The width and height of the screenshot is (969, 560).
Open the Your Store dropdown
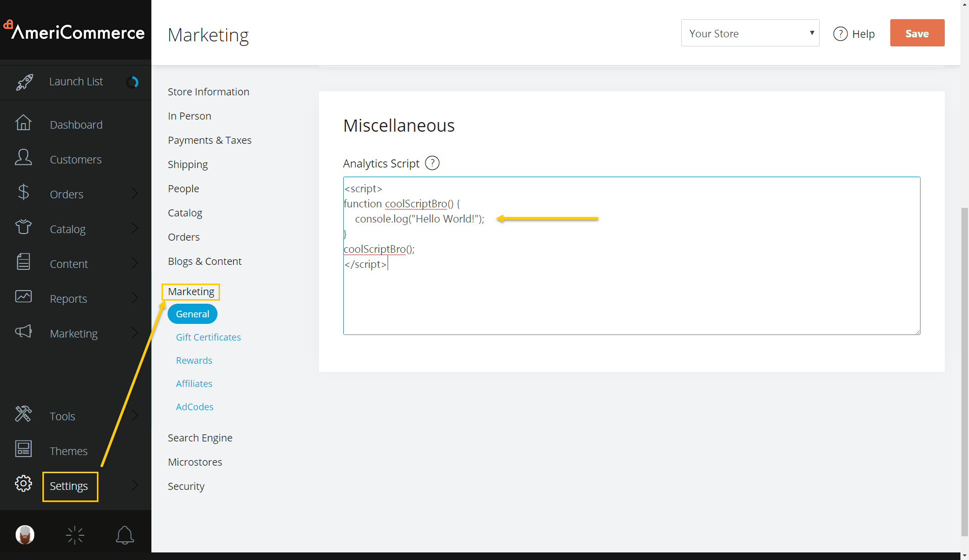[x=750, y=33]
